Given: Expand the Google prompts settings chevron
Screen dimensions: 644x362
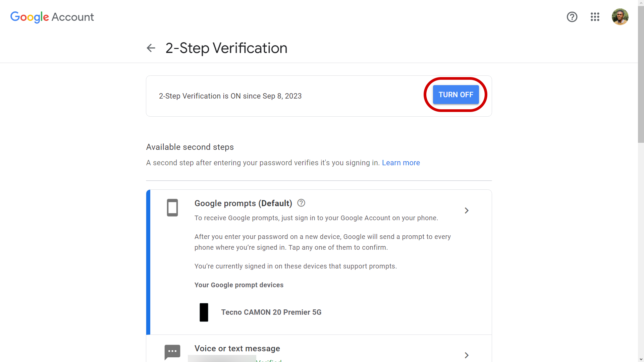Looking at the screenshot, I should (466, 210).
